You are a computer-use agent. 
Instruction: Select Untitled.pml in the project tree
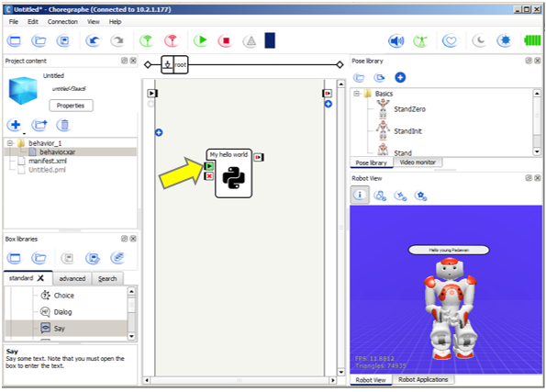pos(47,170)
